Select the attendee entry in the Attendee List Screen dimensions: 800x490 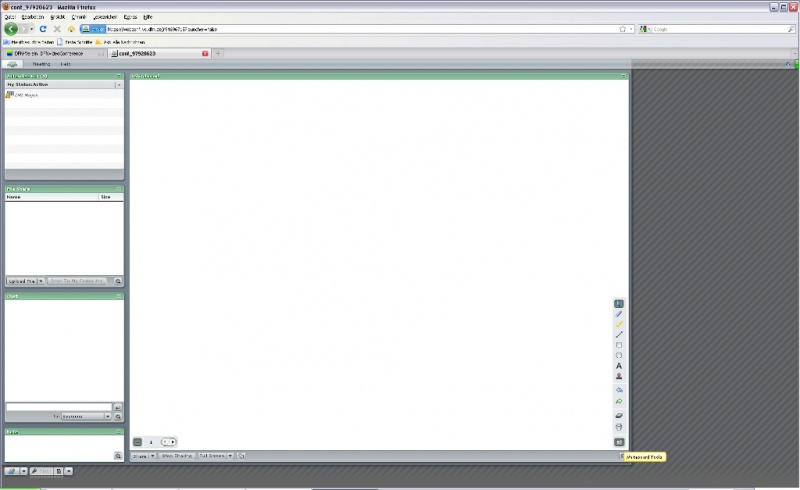[x=64, y=95]
